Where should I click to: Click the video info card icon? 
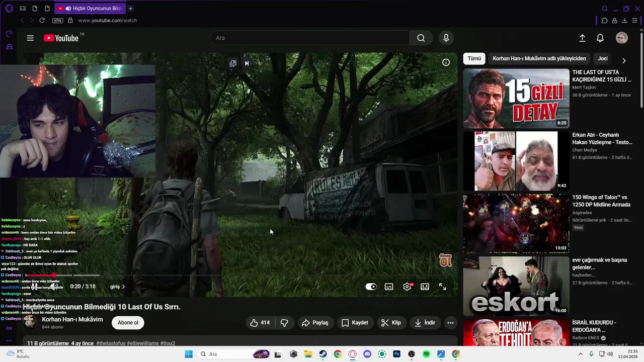tap(446, 62)
